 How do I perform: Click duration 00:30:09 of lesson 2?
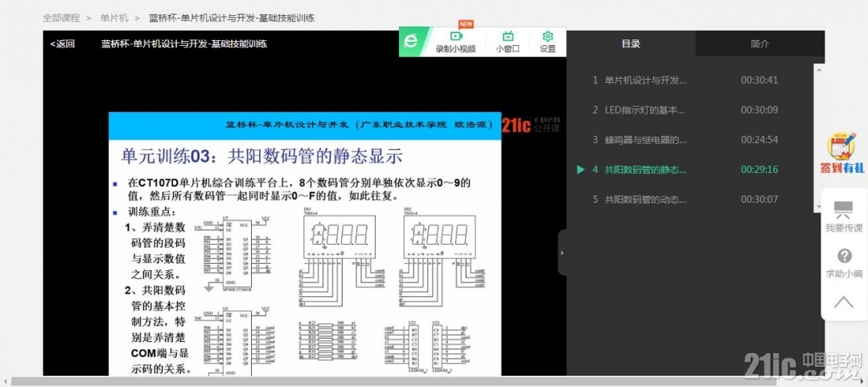click(759, 109)
